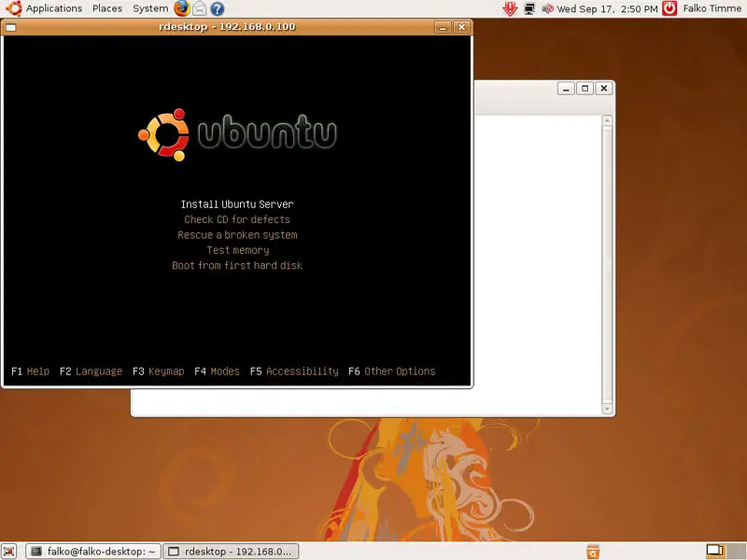Click the background window scrollbar up arrow
Screen dimensions: 747x560
(x=607, y=120)
